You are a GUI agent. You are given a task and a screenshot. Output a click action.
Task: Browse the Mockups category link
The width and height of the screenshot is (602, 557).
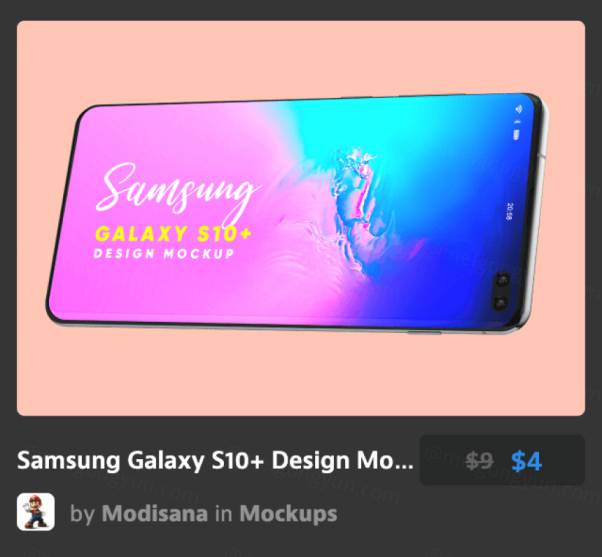[x=288, y=513]
